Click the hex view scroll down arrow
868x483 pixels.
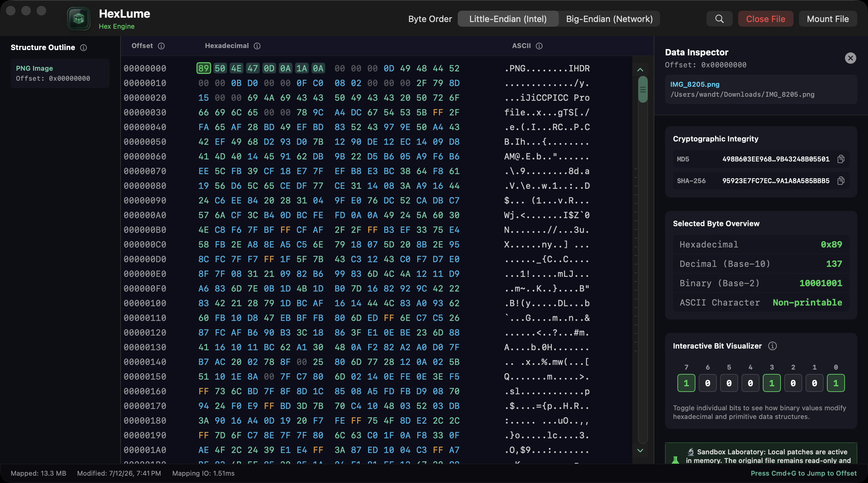[640, 450]
